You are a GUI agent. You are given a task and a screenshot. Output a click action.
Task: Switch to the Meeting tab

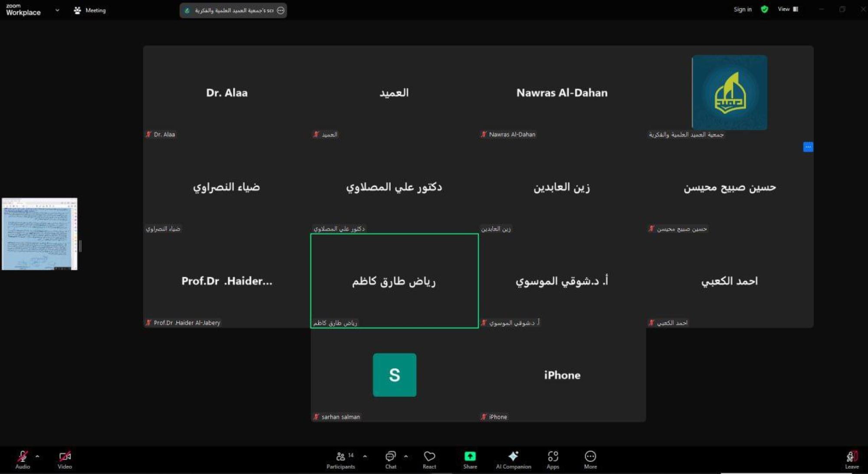click(90, 10)
